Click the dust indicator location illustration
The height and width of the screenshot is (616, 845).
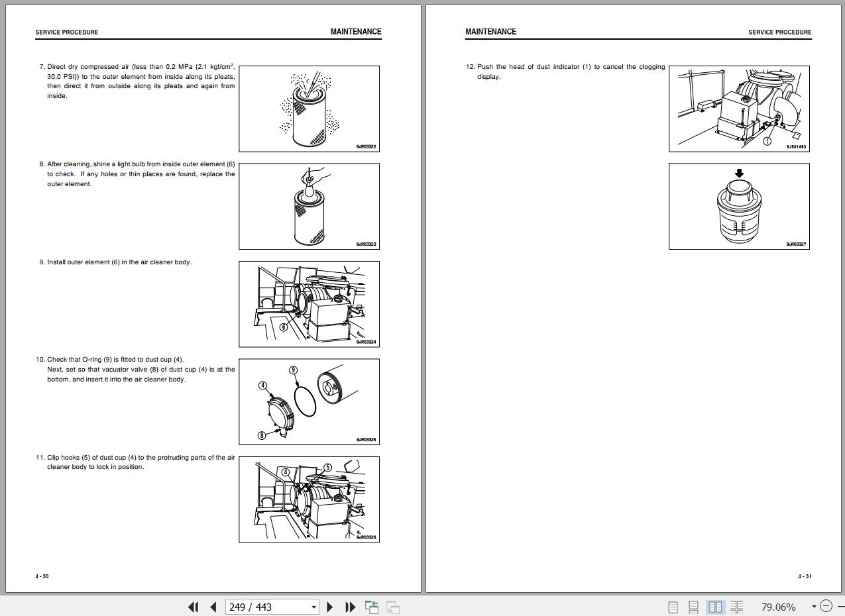(x=739, y=109)
